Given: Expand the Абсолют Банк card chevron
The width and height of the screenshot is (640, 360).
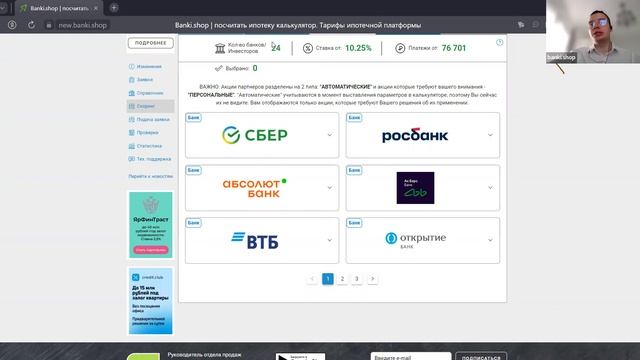Looking at the screenshot, I should pyautogui.click(x=329, y=188).
